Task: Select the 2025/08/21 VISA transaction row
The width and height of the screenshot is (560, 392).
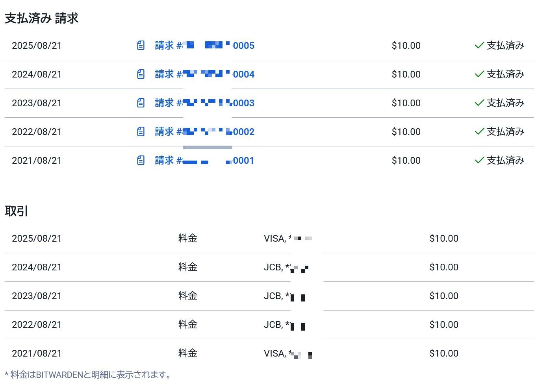Action: [269, 239]
